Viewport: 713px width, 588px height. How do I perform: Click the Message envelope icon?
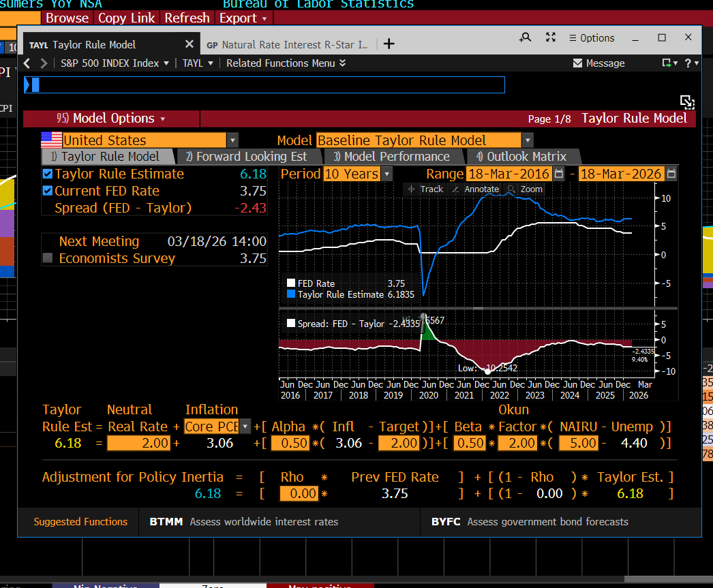pyautogui.click(x=577, y=63)
